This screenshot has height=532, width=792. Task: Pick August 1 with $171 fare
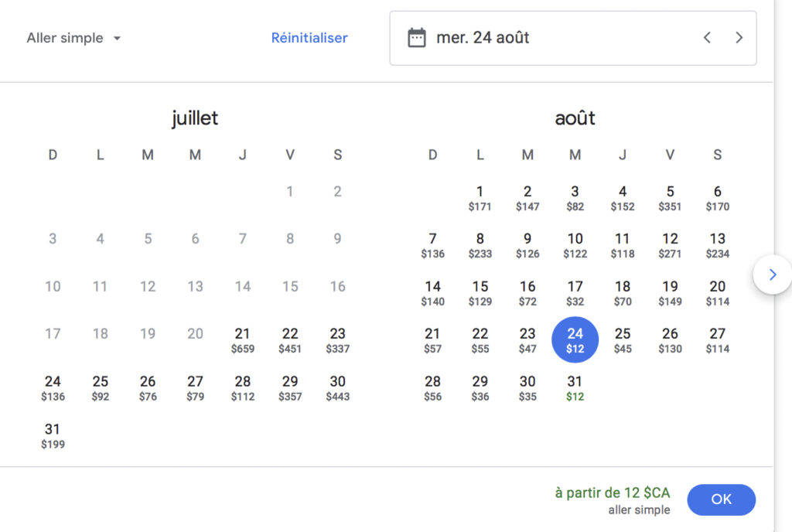pos(480,198)
